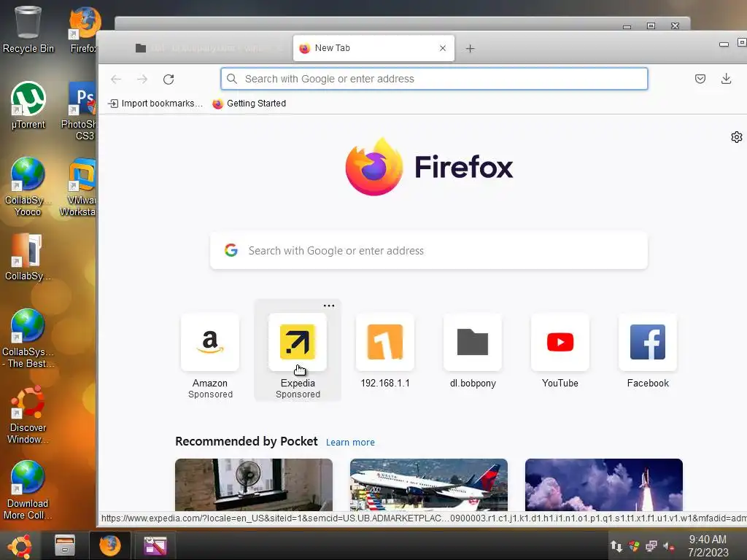Select the CollabSys Yooco desktop icon
This screenshot has height=560, width=747.
[28, 187]
